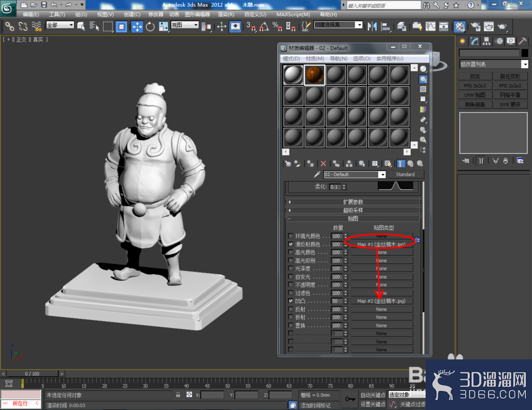The image size is (532, 410).
Task: Uncheck the 凹凸 bump map checkbox
Action: [290, 301]
